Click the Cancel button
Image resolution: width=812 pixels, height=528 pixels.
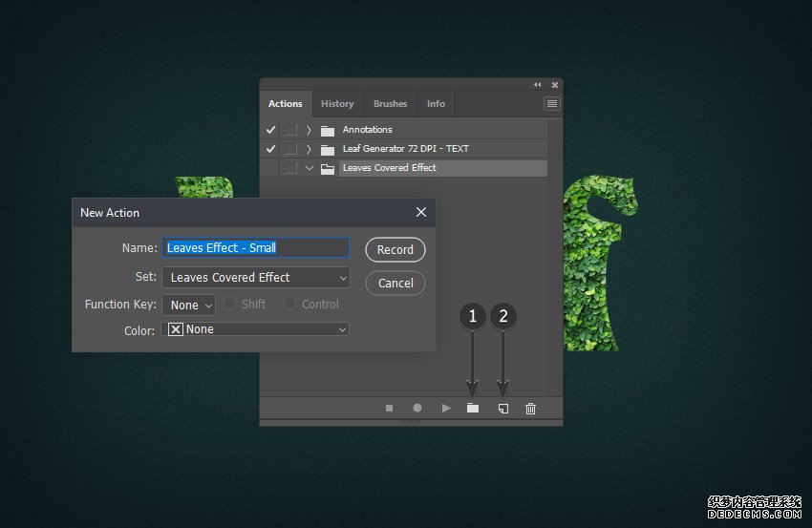click(395, 284)
